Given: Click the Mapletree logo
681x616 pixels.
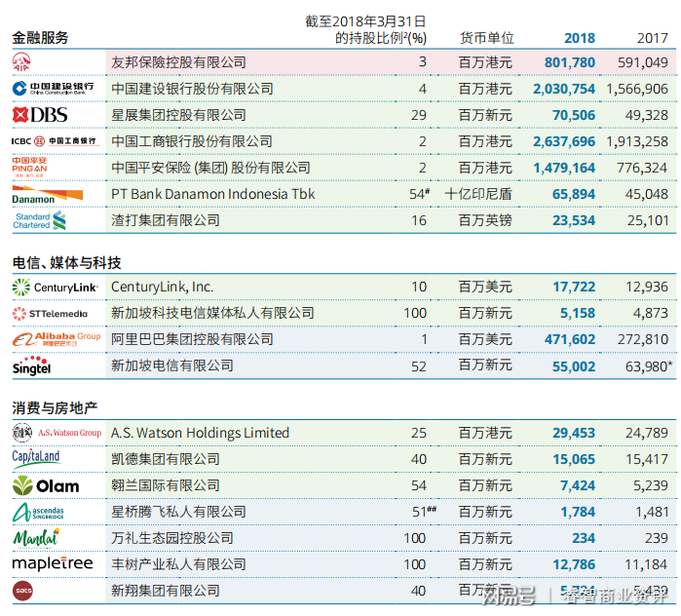Looking at the screenshot, I should pos(53,564).
